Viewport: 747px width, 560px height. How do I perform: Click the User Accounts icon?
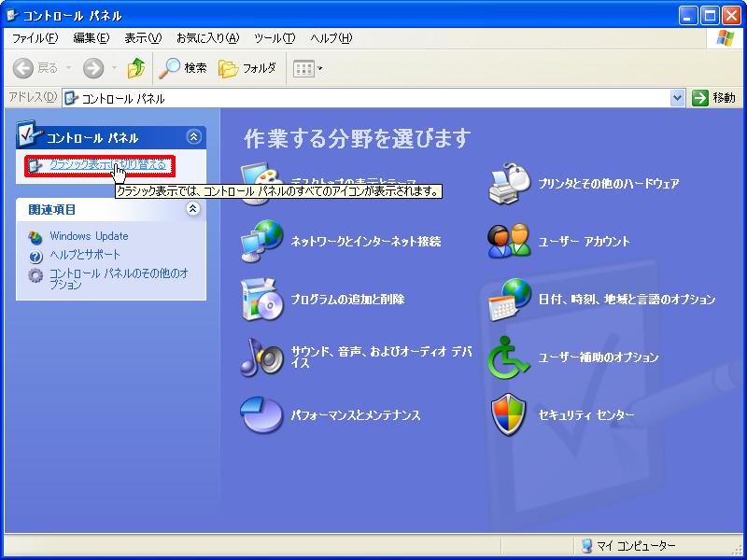pyautogui.click(x=510, y=242)
